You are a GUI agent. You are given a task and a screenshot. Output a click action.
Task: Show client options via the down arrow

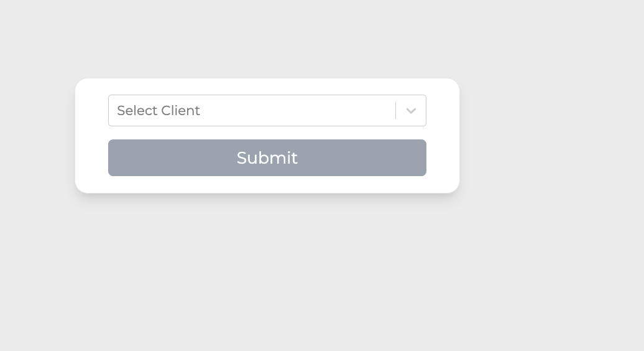tap(411, 111)
